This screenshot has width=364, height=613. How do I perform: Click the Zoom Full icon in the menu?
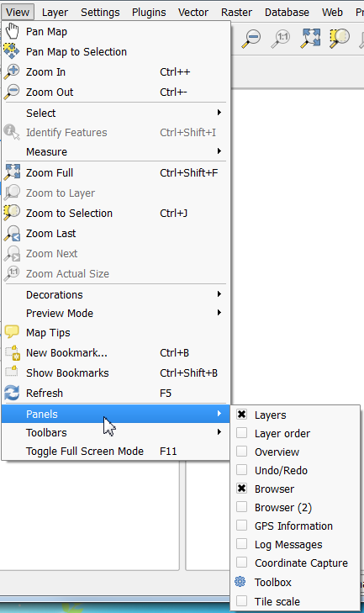[12, 172]
